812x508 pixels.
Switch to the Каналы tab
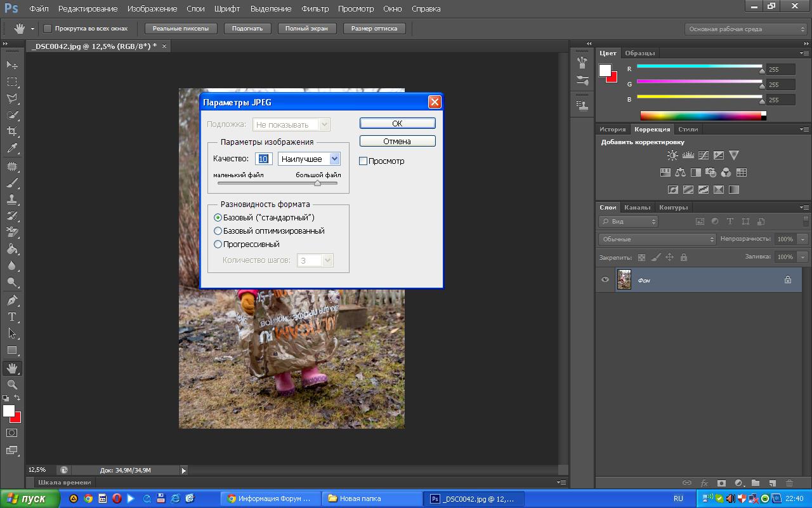point(637,208)
